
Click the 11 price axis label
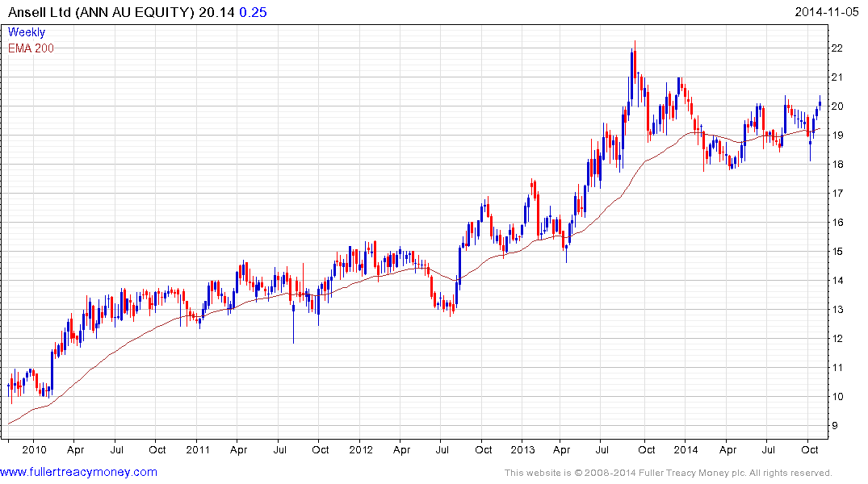tap(837, 368)
